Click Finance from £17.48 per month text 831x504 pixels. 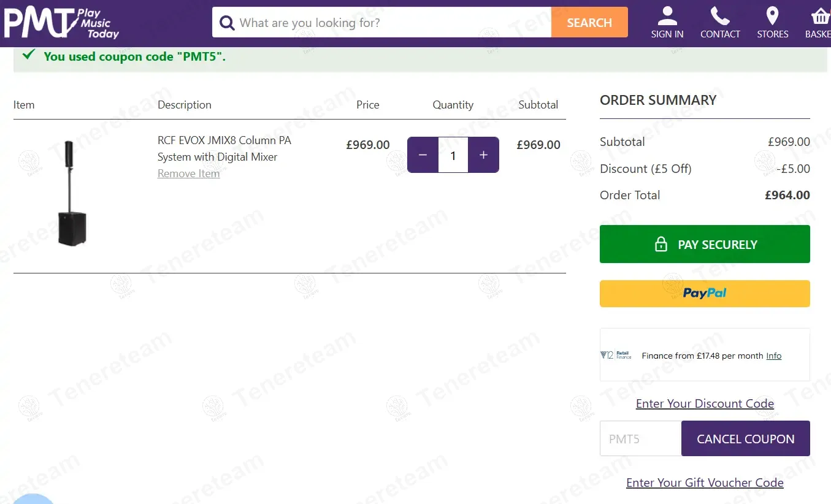click(x=702, y=356)
